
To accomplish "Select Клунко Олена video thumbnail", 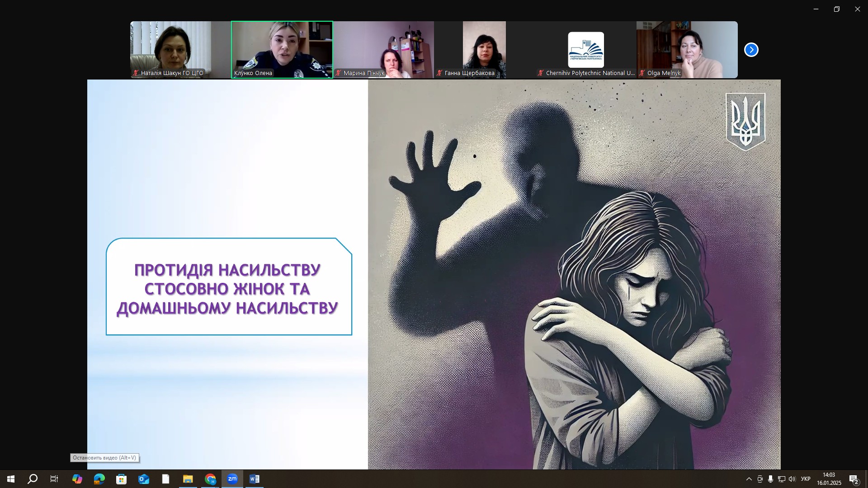I will 282,50.
